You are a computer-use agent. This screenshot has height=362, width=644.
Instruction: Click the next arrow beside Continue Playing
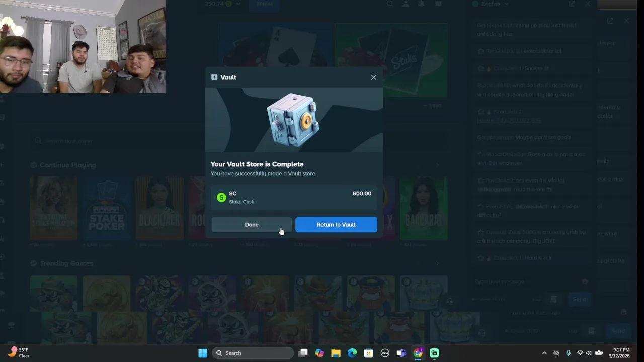pyautogui.click(x=437, y=165)
